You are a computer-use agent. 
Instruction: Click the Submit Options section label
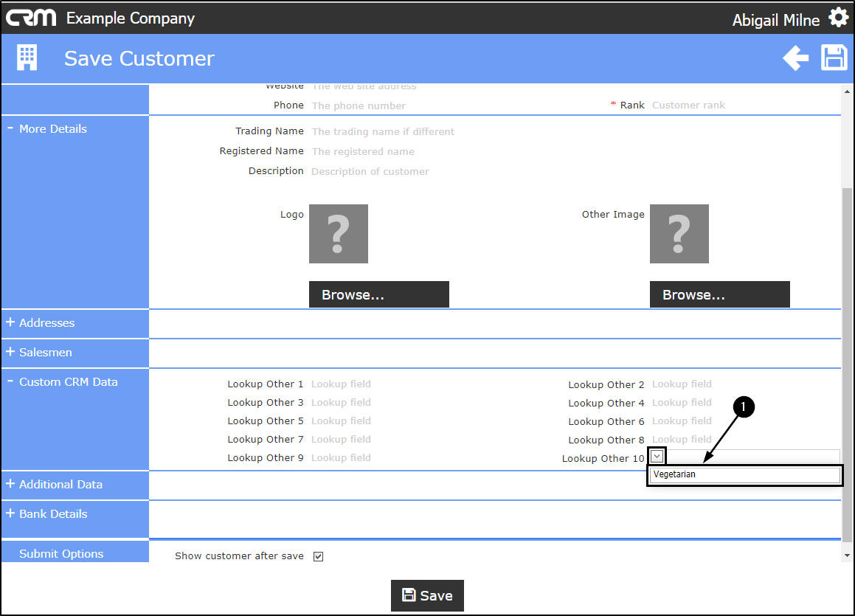[x=61, y=553]
